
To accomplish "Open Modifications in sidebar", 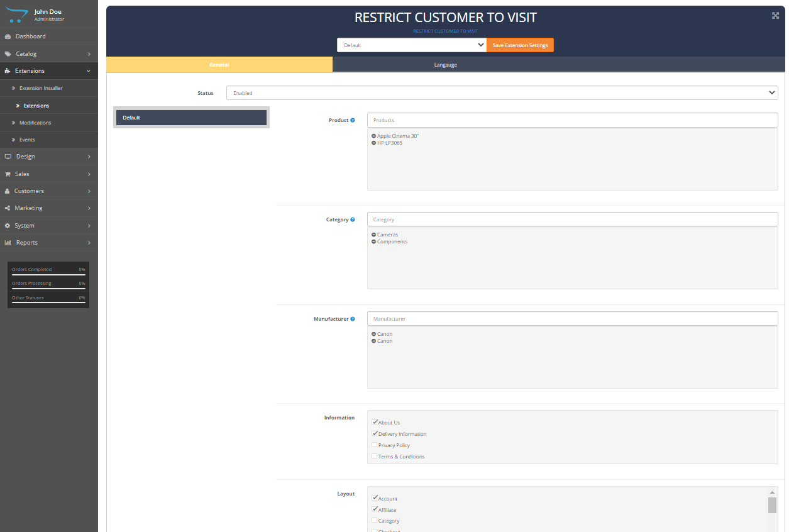I will pos(49,123).
